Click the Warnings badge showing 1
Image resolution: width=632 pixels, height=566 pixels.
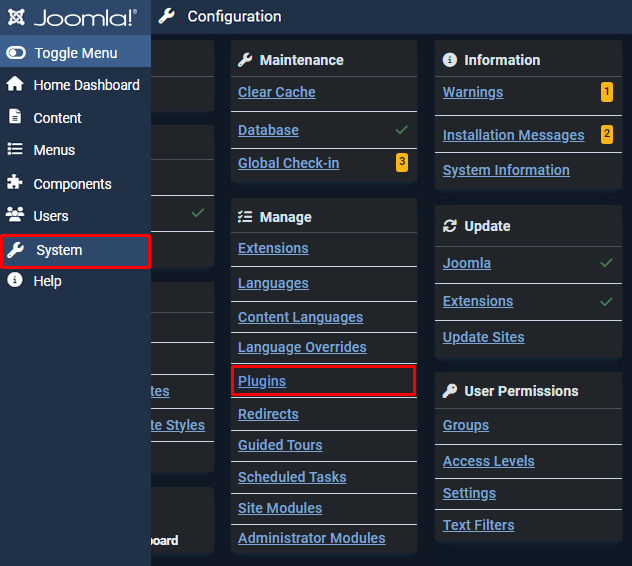607,92
